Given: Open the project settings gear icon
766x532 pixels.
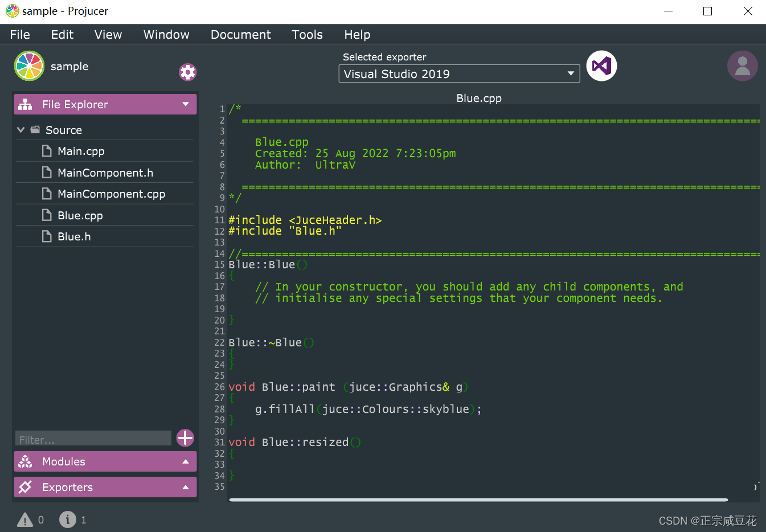Looking at the screenshot, I should tap(187, 72).
